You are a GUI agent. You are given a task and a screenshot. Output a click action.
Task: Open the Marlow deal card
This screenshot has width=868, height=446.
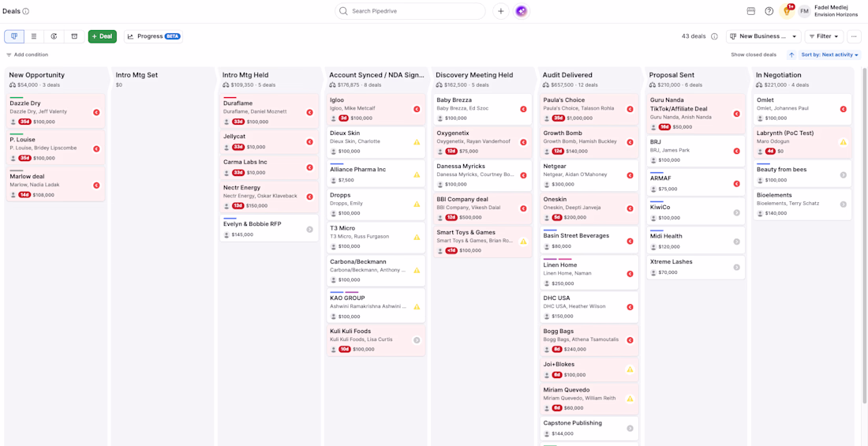tap(55, 184)
